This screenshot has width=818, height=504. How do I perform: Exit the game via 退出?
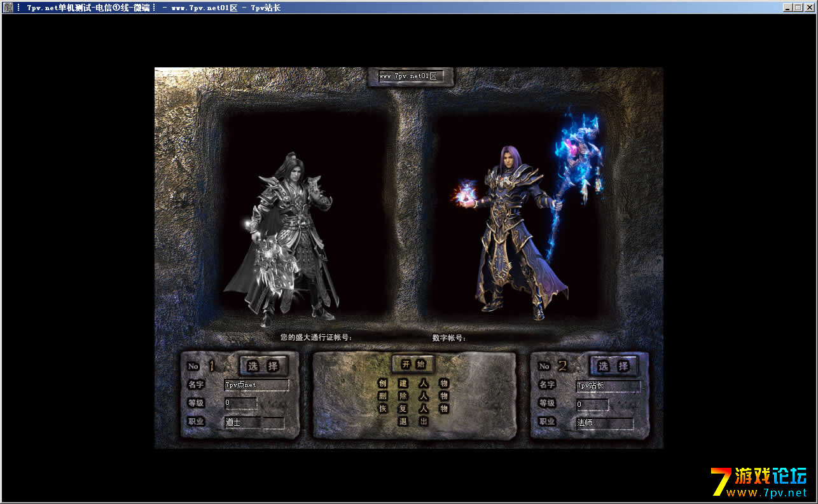click(413, 421)
